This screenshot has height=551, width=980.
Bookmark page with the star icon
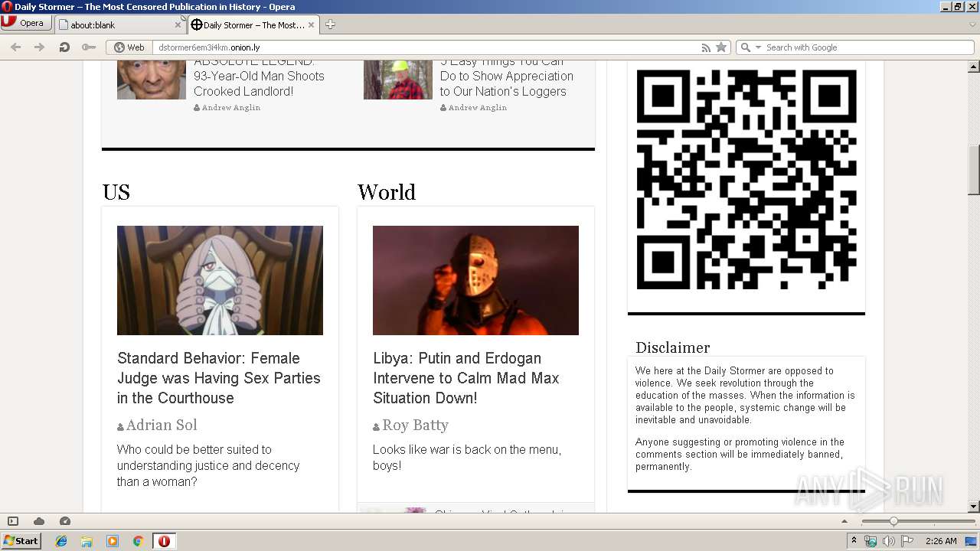720,47
